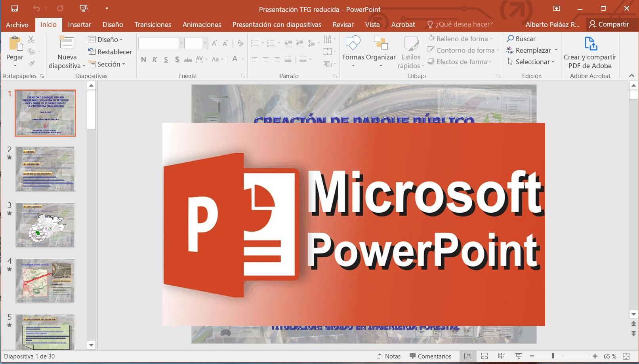This screenshot has height=364, width=639.
Task: Click the Copy icon in Portapapeles
Action: [31, 51]
